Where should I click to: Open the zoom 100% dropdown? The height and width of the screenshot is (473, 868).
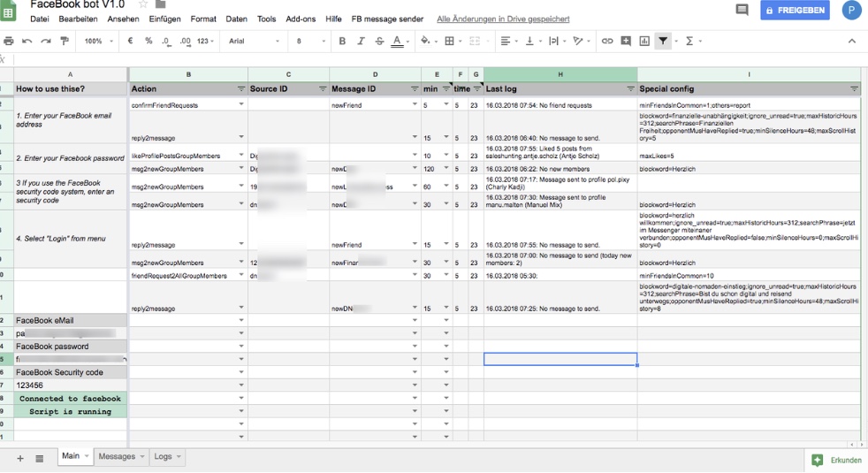click(98, 41)
